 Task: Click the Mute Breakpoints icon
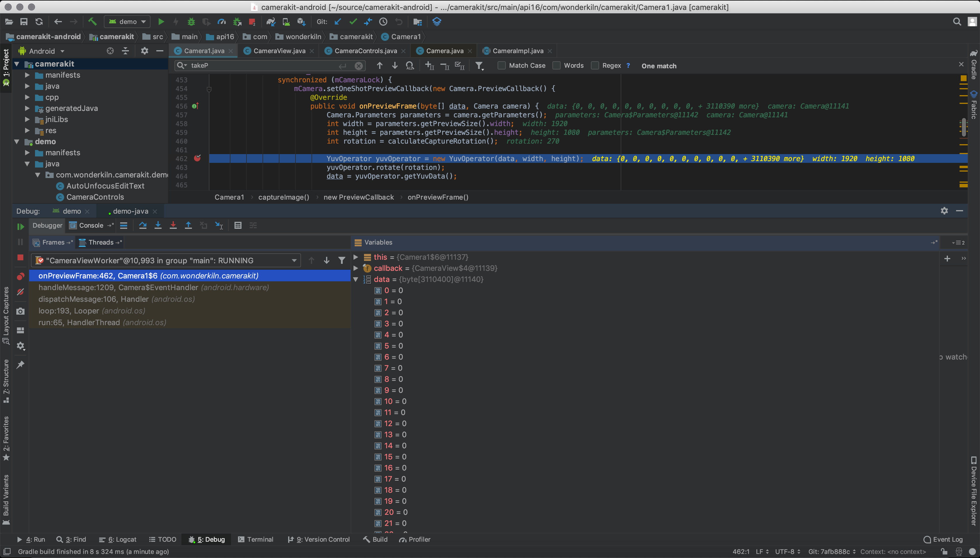[21, 292]
